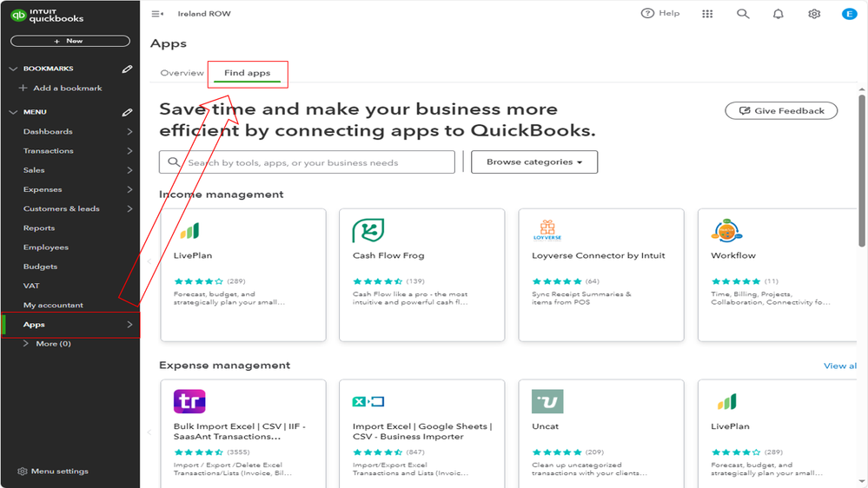This screenshot has height=488, width=868.
Task: Open the user profile avatar E
Action: pos(849,14)
